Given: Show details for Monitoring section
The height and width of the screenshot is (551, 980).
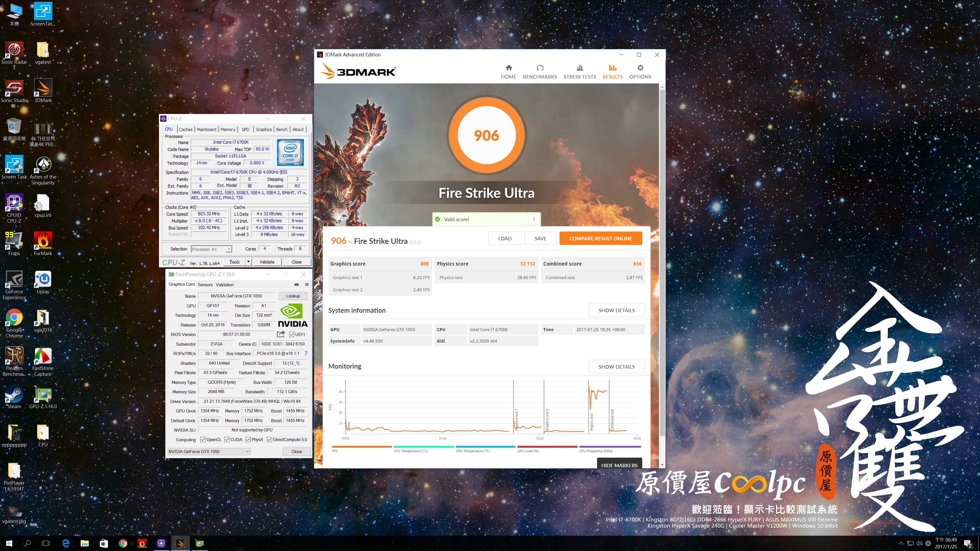Looking at the screenshot, I should [616, 367].
